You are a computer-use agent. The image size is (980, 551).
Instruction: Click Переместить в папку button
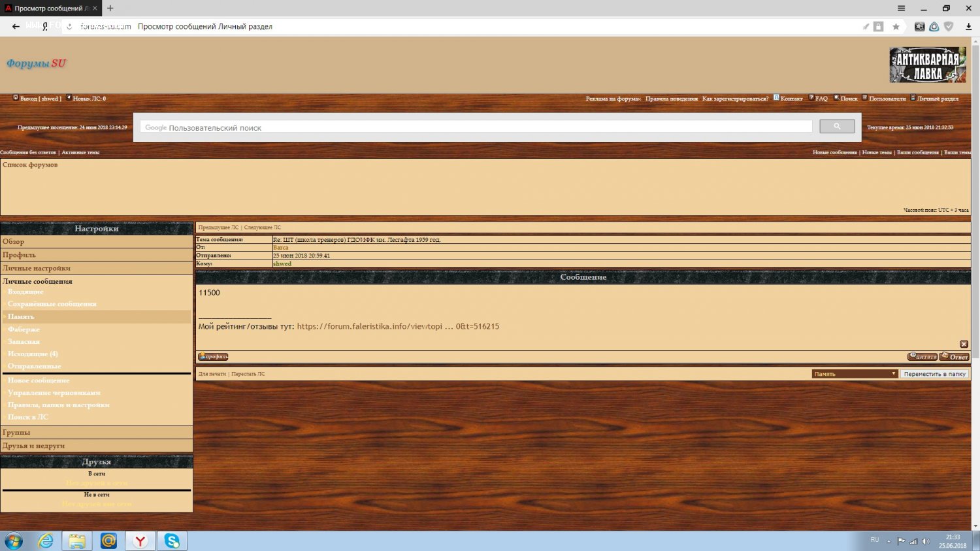(934, 374)
